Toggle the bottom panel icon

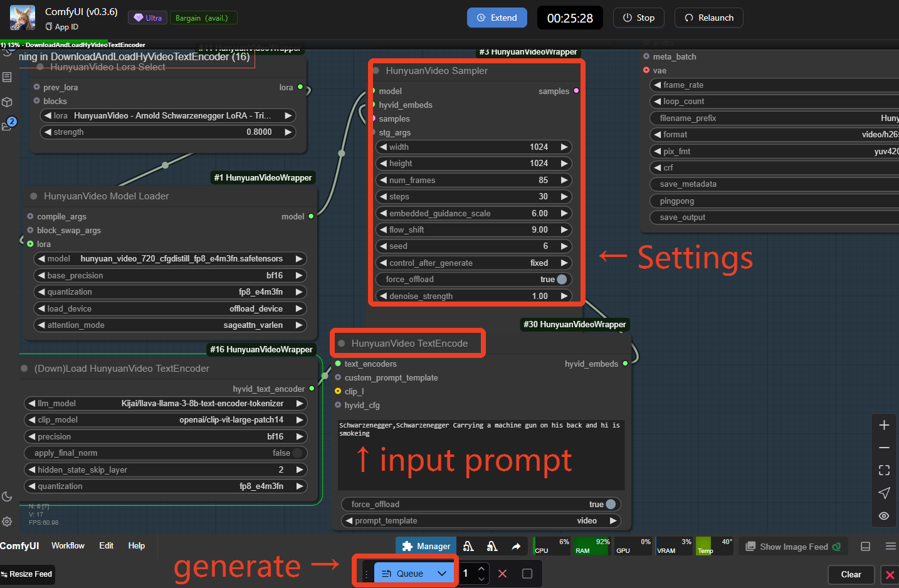click(866, 547)
